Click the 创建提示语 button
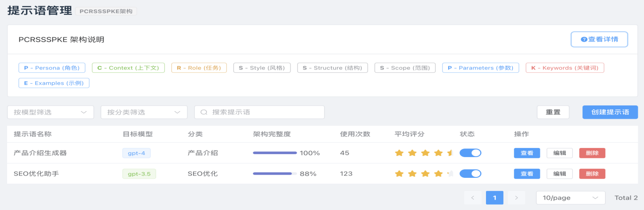644x210 pixels. 610,113
